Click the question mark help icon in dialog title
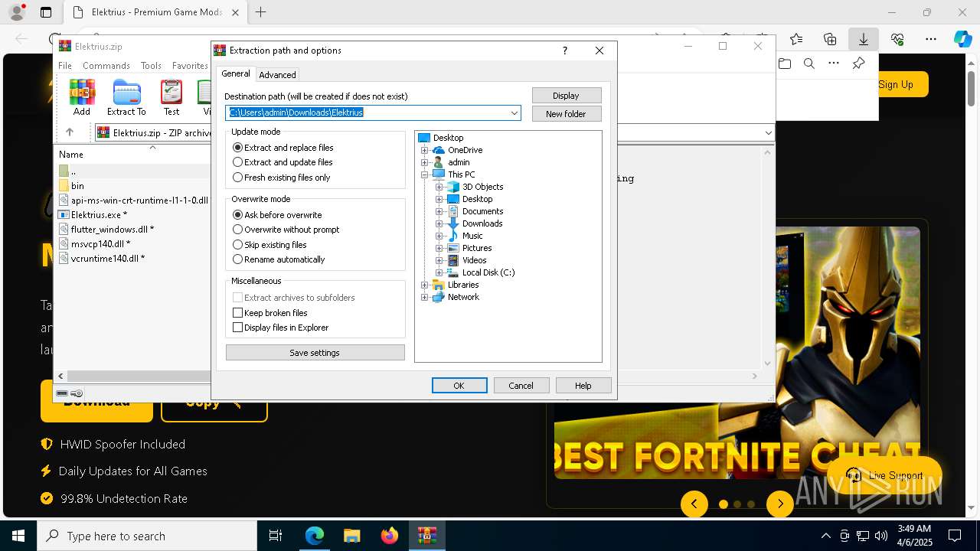 coord(565,51)
